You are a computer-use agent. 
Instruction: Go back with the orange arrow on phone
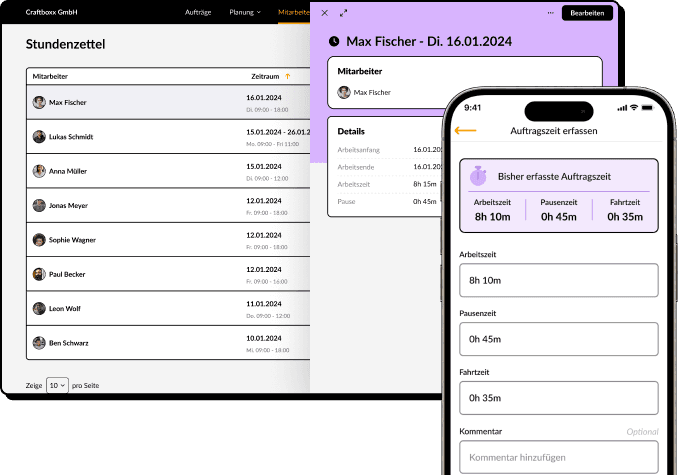pos(465,131)
